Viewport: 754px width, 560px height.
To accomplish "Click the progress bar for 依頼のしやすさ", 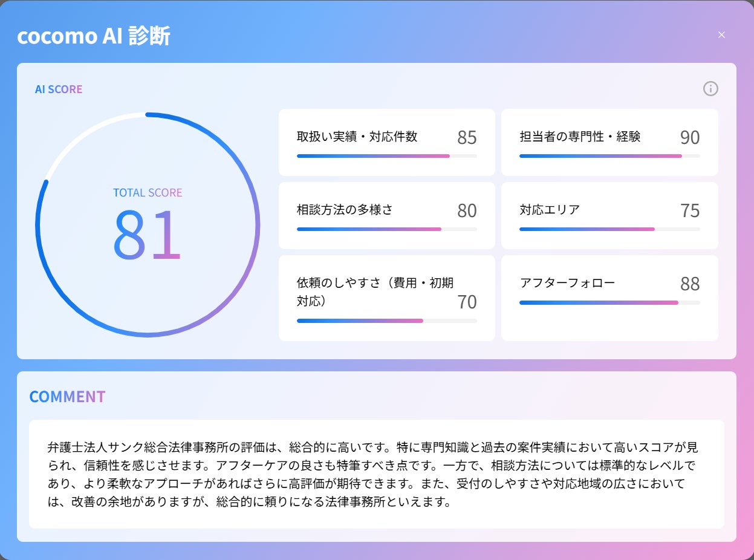I will click(386, 321).
